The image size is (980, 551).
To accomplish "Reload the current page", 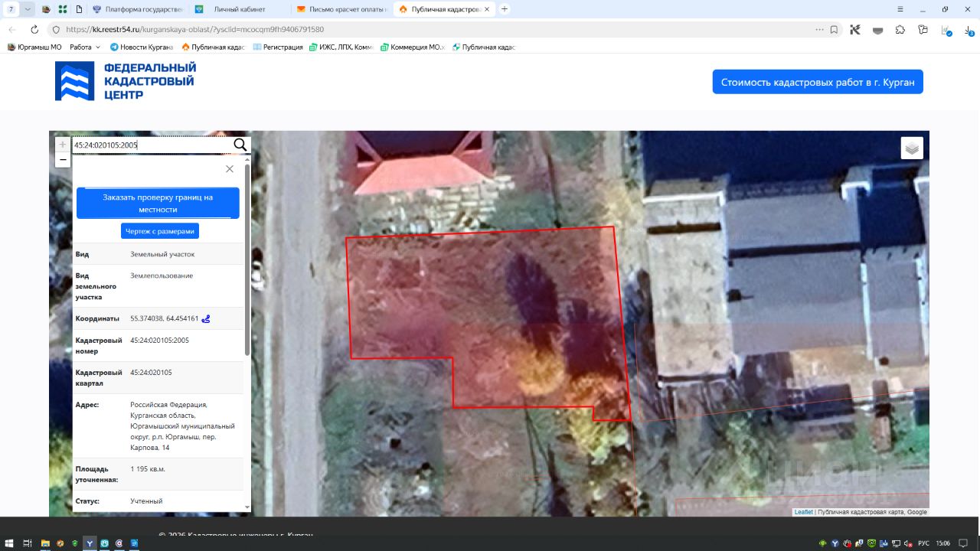I will pyautogui.click(x=34, y=30).
